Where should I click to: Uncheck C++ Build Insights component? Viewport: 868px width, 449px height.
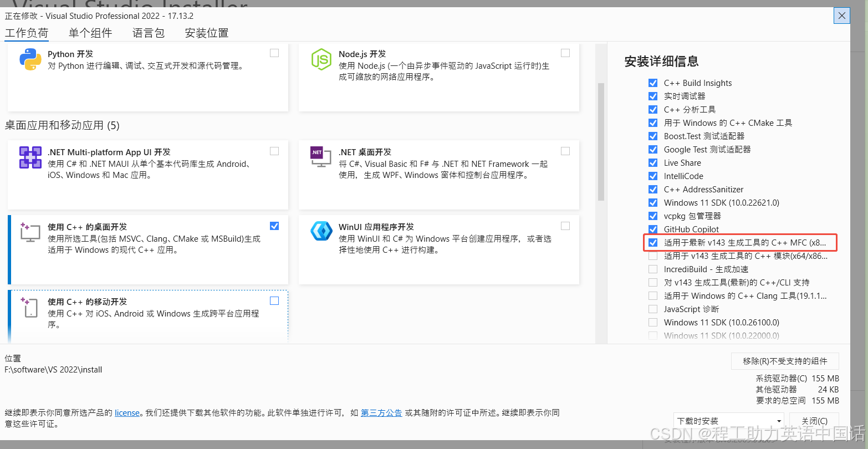pos(653,83)
